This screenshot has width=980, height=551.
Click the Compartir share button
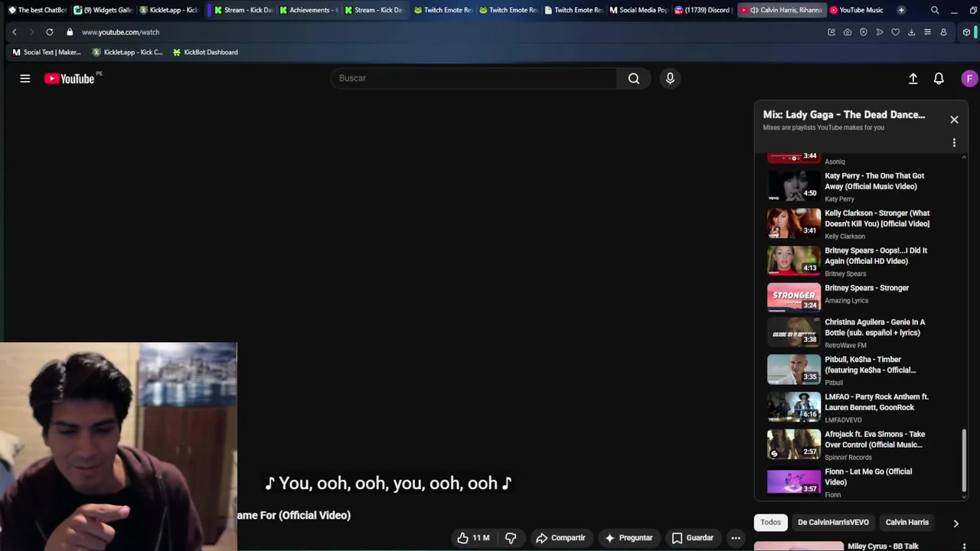point(560,538)
